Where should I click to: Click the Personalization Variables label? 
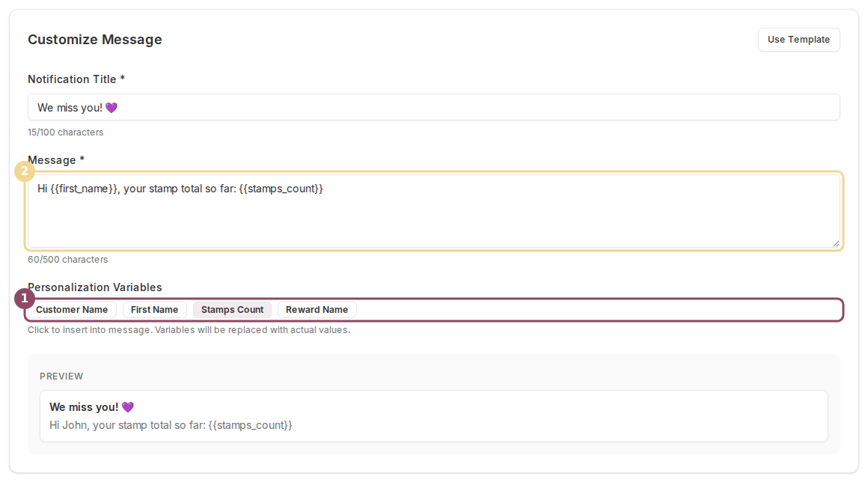pyautogui.click(x=95, y=287)
